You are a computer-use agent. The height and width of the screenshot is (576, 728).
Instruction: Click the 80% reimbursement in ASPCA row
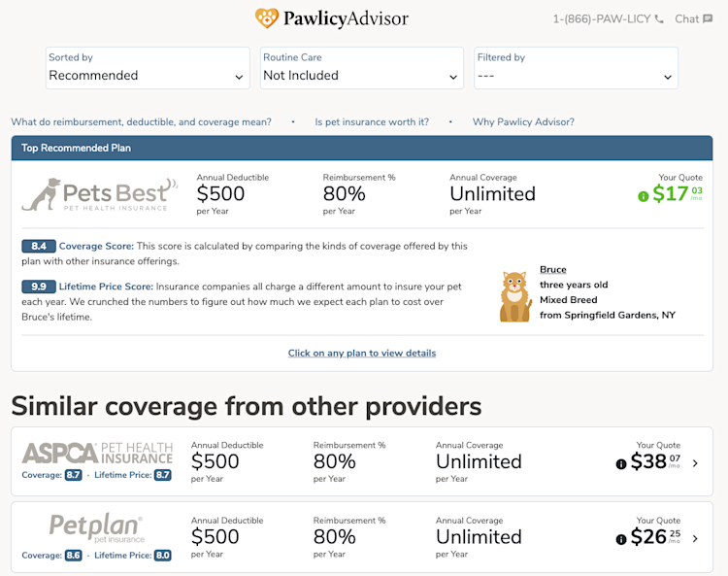click(334, 461)
